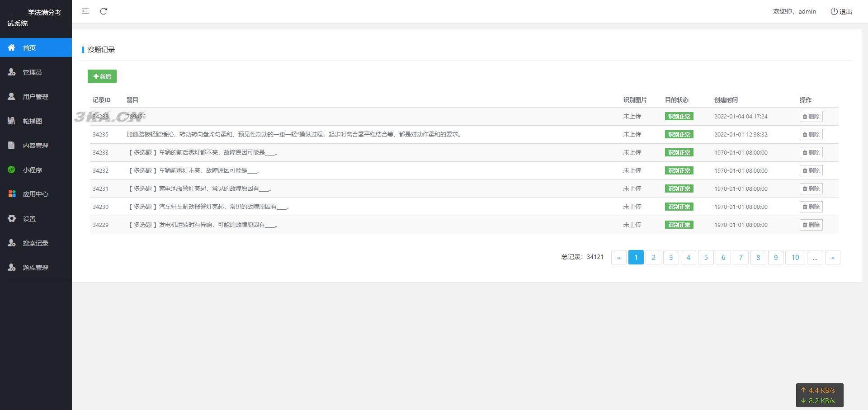Click the colorful grid icon beside 应用中心

12,194
